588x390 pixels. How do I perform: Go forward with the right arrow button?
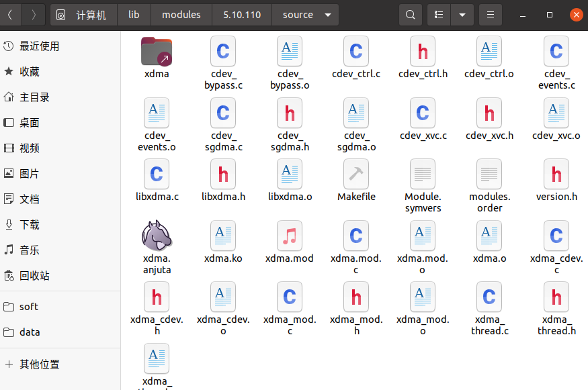tap(34, 15)
